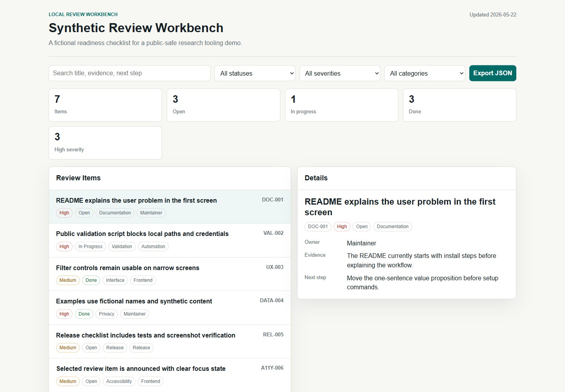Click the Next step text about value proposition
Screen dimensions: 565x392
click(423, 283)
